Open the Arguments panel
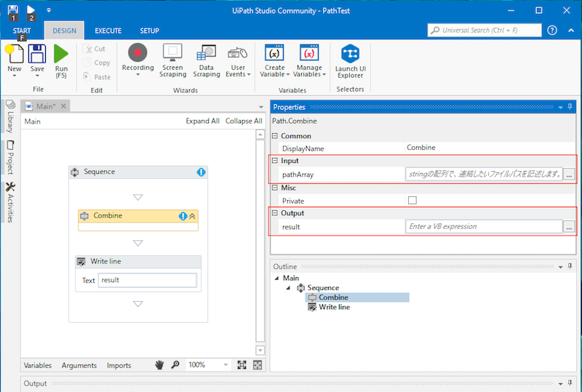 pyautogui.click(x=79, y=365)
